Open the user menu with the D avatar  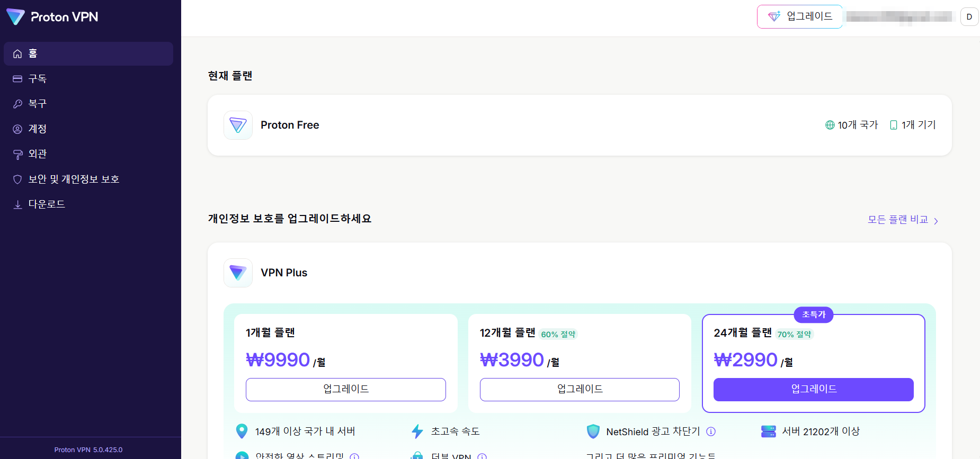(x=969, y=16)
